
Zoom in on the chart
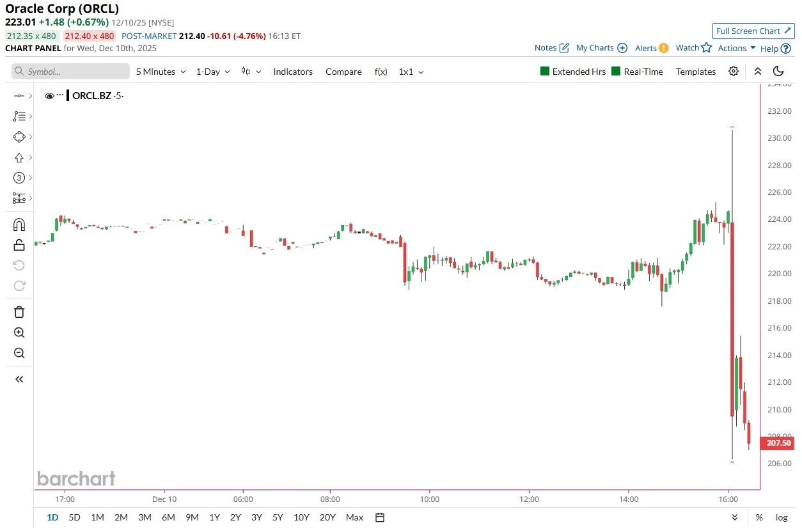click(x=19, y=332)
